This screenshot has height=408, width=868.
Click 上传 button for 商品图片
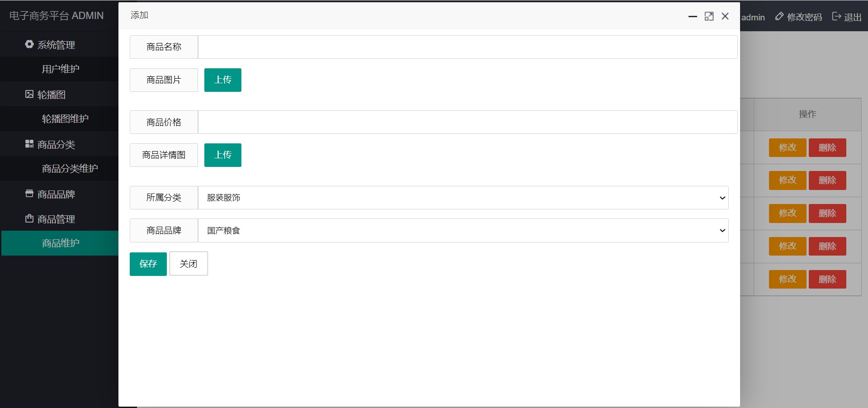223,80
